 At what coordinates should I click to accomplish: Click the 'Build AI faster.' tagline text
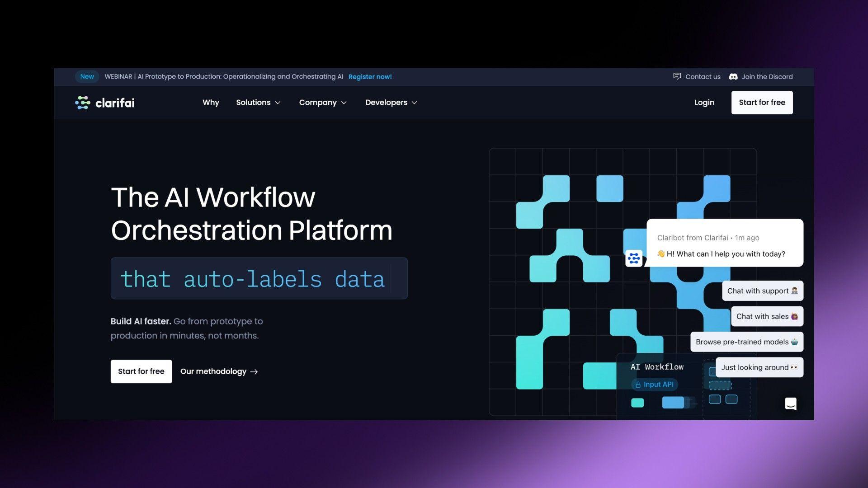pyautogui.click(x=141, y=321)
